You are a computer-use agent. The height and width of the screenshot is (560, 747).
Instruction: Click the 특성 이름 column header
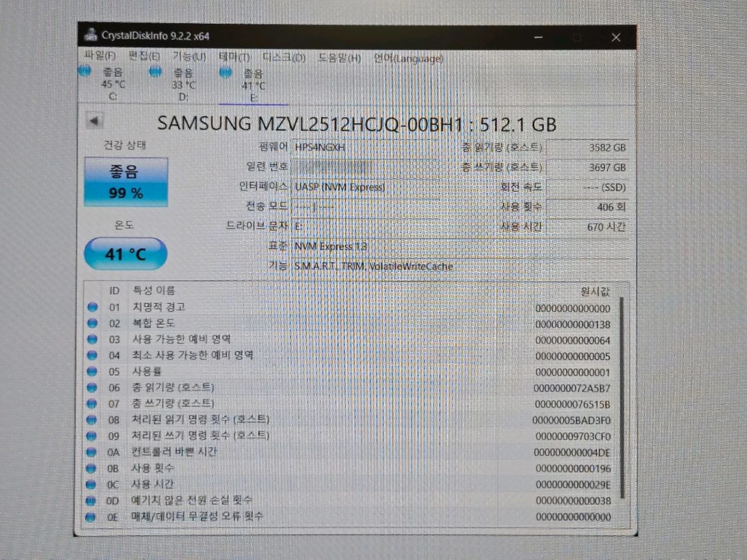click(154, 290)
